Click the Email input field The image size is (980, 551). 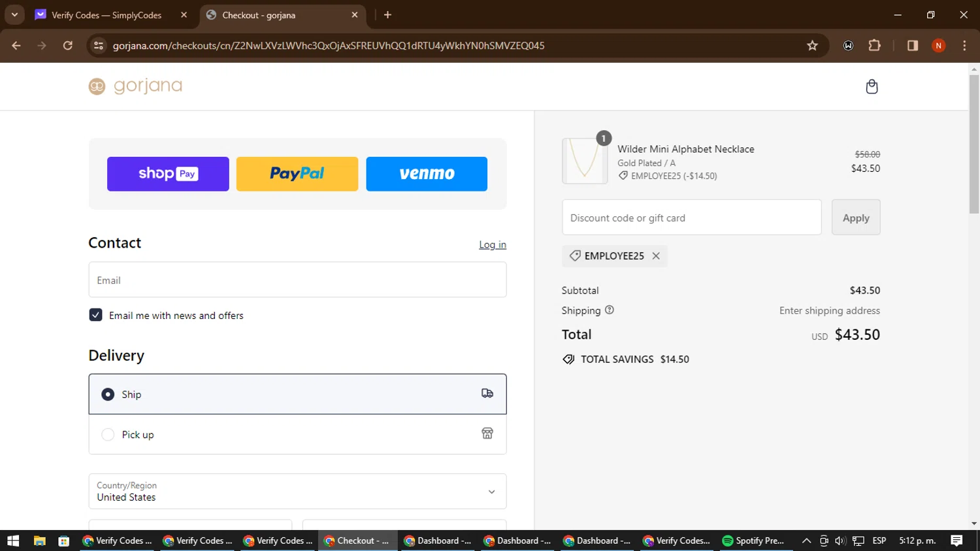tap(297, 280)
